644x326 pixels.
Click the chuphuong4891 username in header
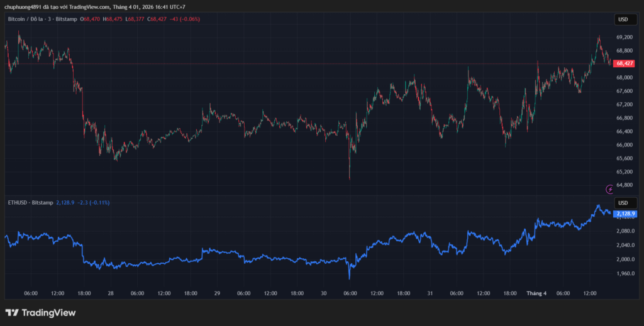click(x=23, y=7)
